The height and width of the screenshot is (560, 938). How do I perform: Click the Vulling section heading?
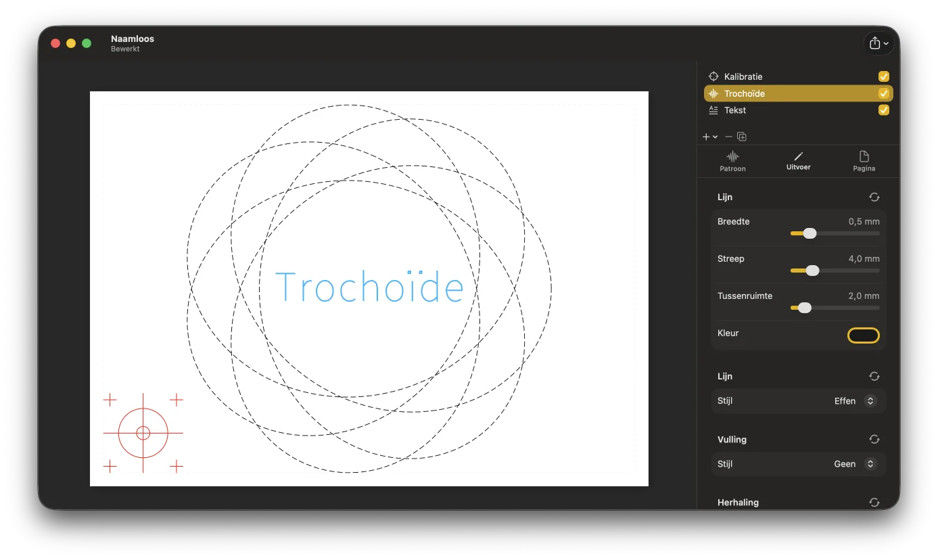pos(732,439)
